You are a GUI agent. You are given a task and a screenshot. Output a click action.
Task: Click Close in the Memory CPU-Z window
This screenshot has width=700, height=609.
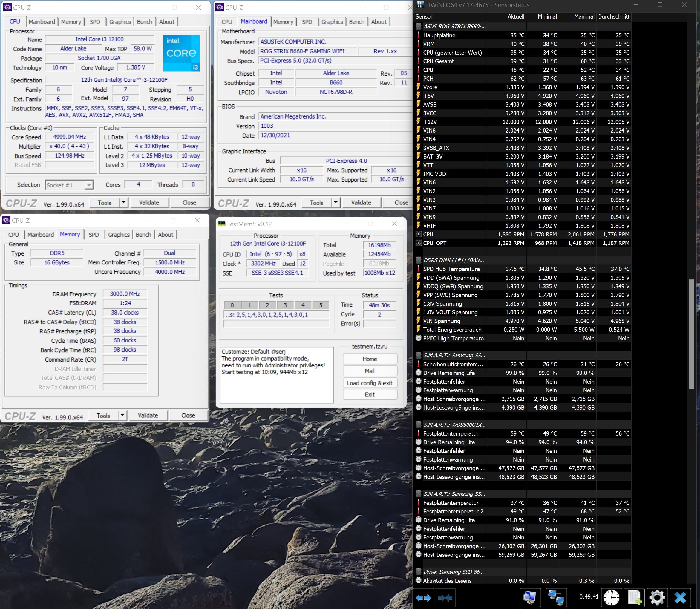click(188, 415)
